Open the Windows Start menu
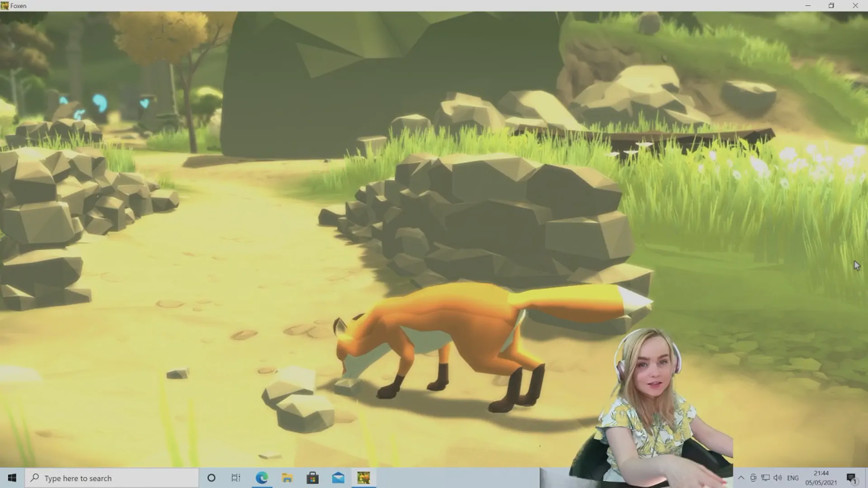 point(12,478)
